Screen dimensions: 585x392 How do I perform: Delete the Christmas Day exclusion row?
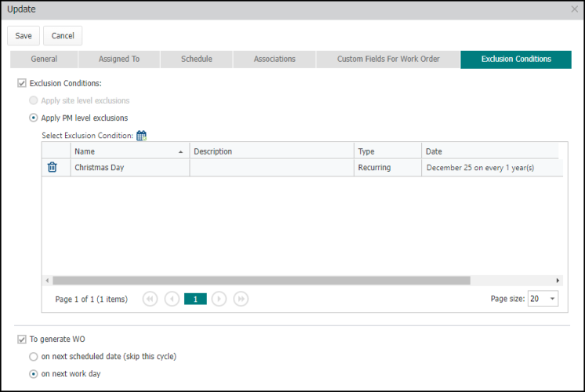53,167
